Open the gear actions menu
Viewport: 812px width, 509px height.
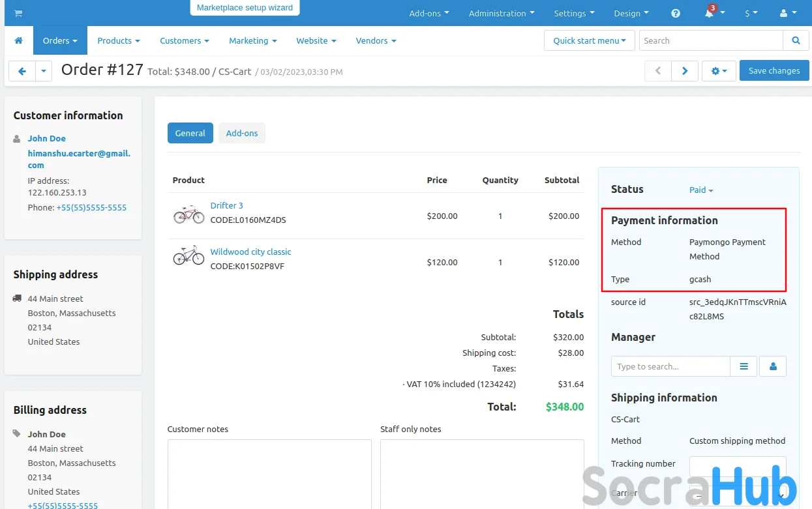click(719, 71)
